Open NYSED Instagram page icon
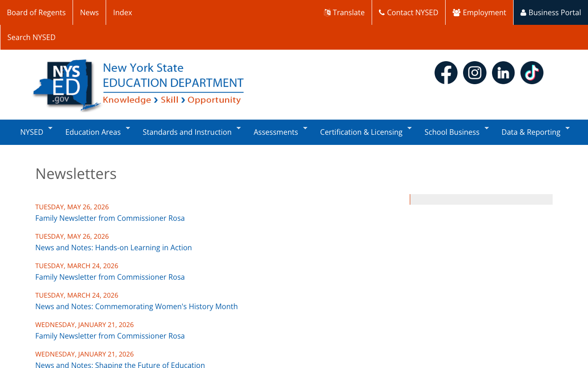 coord(475,73)
